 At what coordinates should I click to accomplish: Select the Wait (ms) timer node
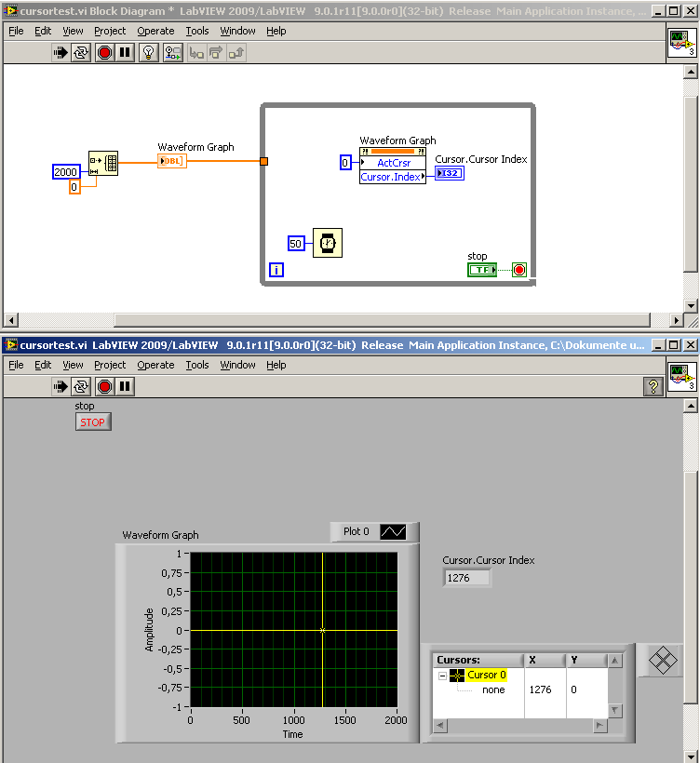tap(327, 244)
